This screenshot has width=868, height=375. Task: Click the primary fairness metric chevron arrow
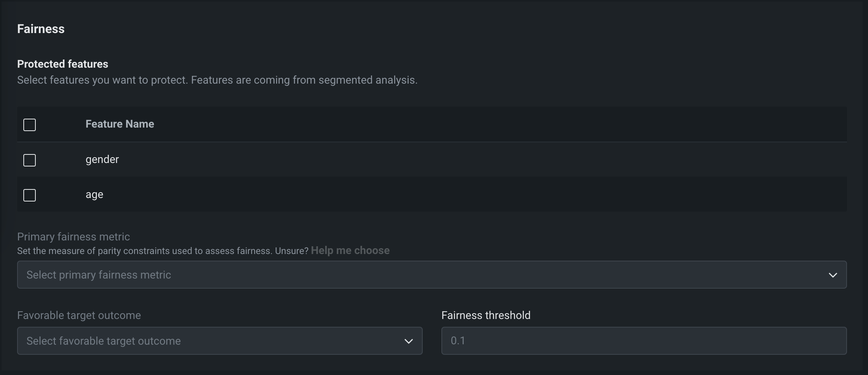pos(833,275)
